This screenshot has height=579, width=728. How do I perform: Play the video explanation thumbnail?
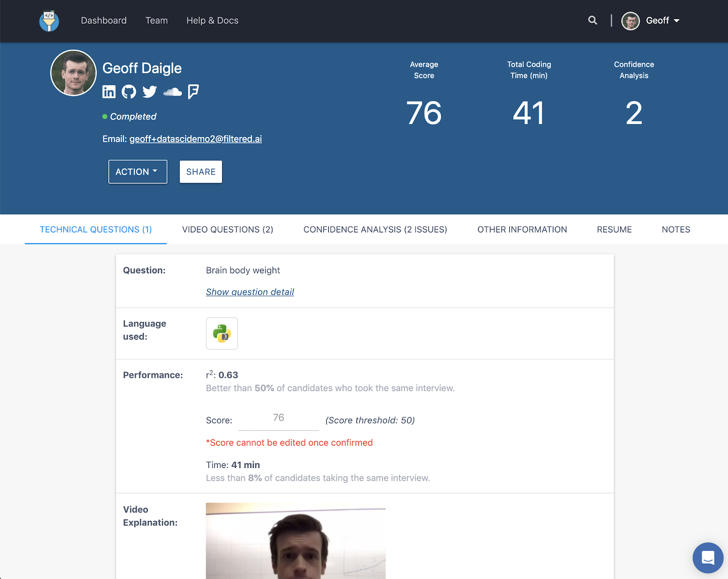296,541
